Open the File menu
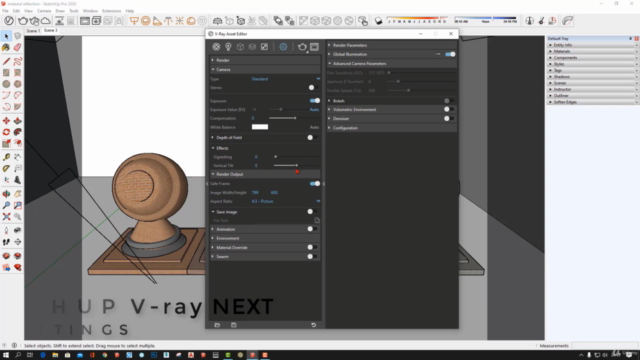The height and width of the screenshot is (360, 640). tap(5, 11)
